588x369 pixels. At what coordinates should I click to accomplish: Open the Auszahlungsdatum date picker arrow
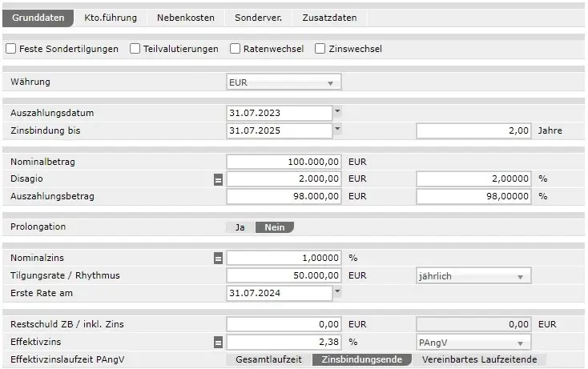coord(337,112)
